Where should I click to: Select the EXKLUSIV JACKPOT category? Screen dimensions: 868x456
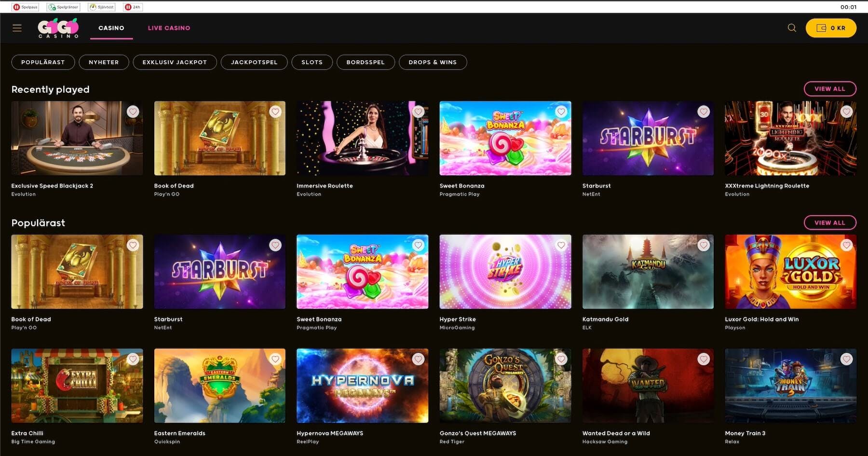click(175, 62)
